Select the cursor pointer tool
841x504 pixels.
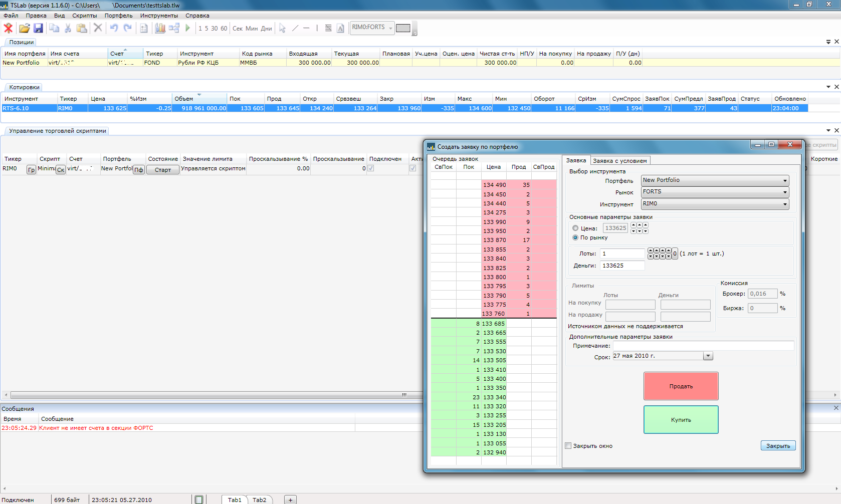point(282,28)
